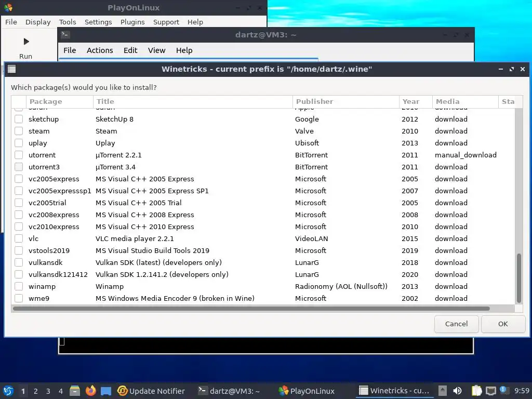
Task: Switch to workspace 2 in the taskbar
Action: tap(36, 391)
